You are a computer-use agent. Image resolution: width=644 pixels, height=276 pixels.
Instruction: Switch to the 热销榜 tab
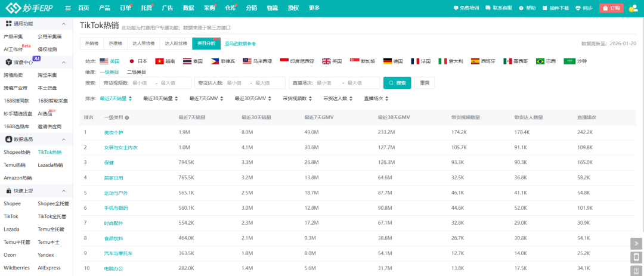[92, 43]
